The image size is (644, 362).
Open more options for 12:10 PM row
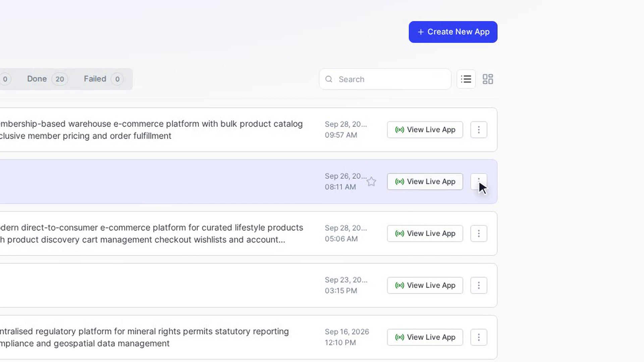479,337
